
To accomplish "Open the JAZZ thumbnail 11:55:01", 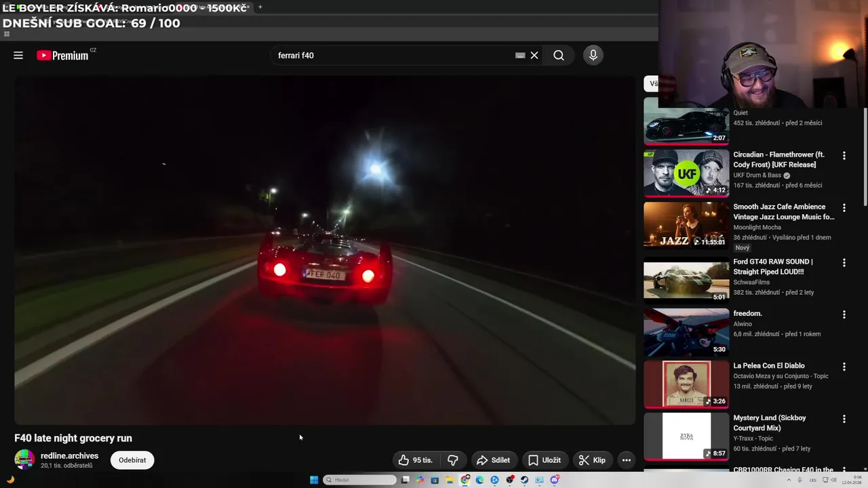I will [686, 225].
